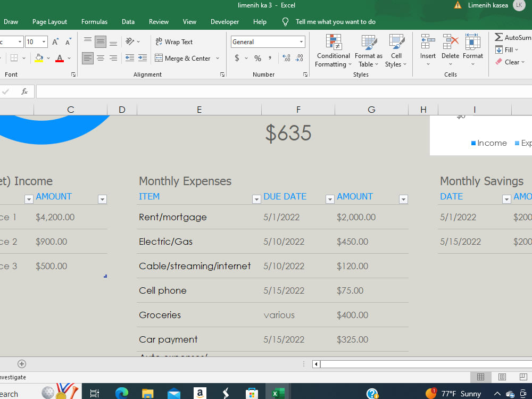Screen dimensions: 532x399
Task: Open File Explorer from taskbar
Action: click(x=147, y=393)
